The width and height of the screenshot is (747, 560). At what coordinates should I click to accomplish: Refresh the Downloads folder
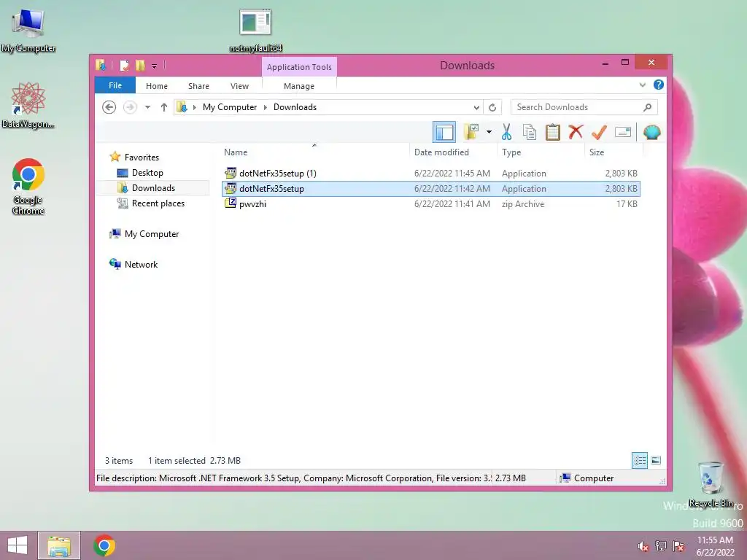(492, 107)
